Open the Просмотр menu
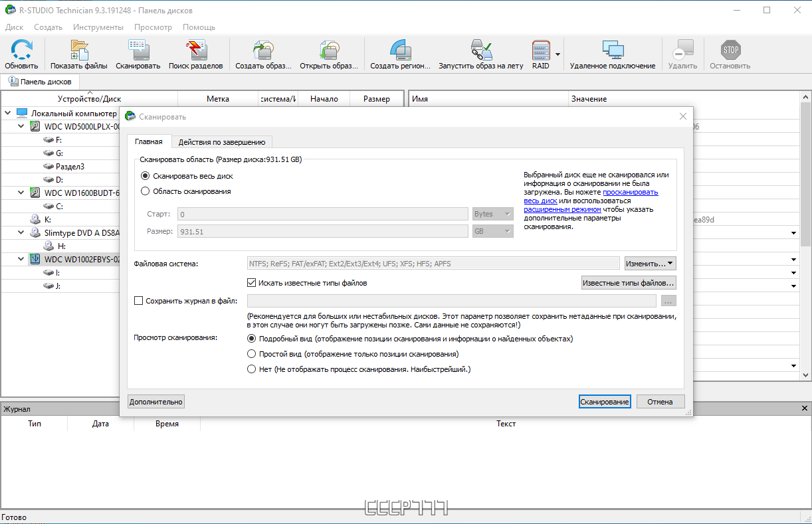 click(153, 27)
